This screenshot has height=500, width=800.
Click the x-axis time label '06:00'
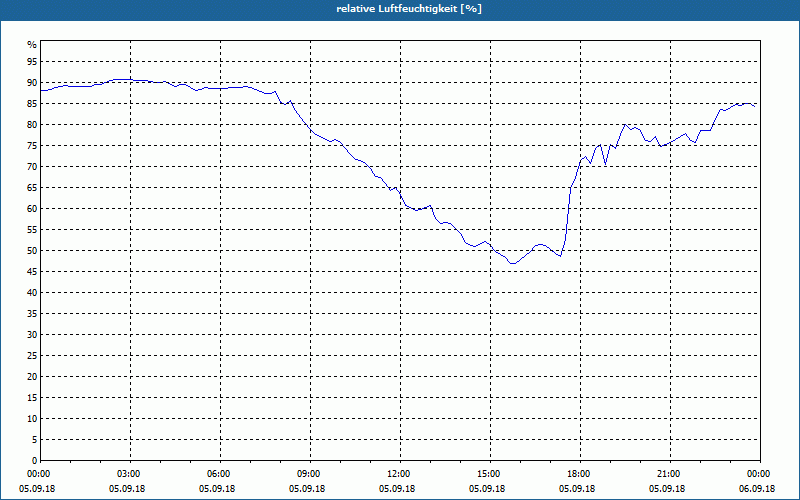point(220,474)
